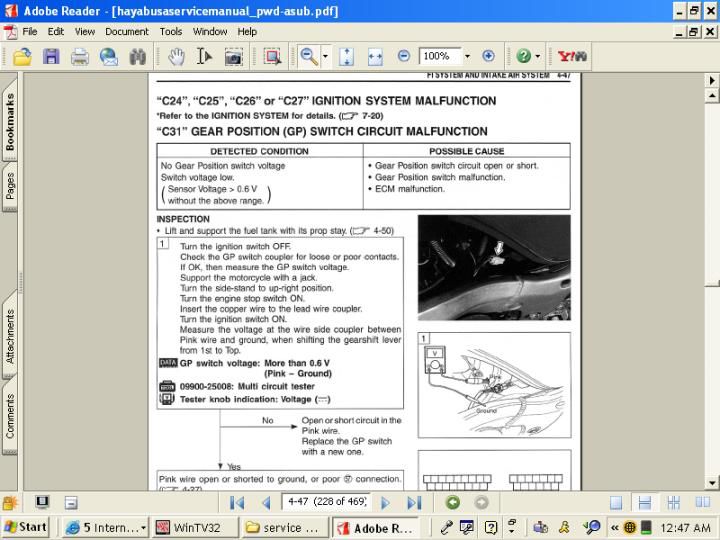Click Adobe Reader taskbar button
This screenshot has height=540, width=720.
click(x=375, y=528)
